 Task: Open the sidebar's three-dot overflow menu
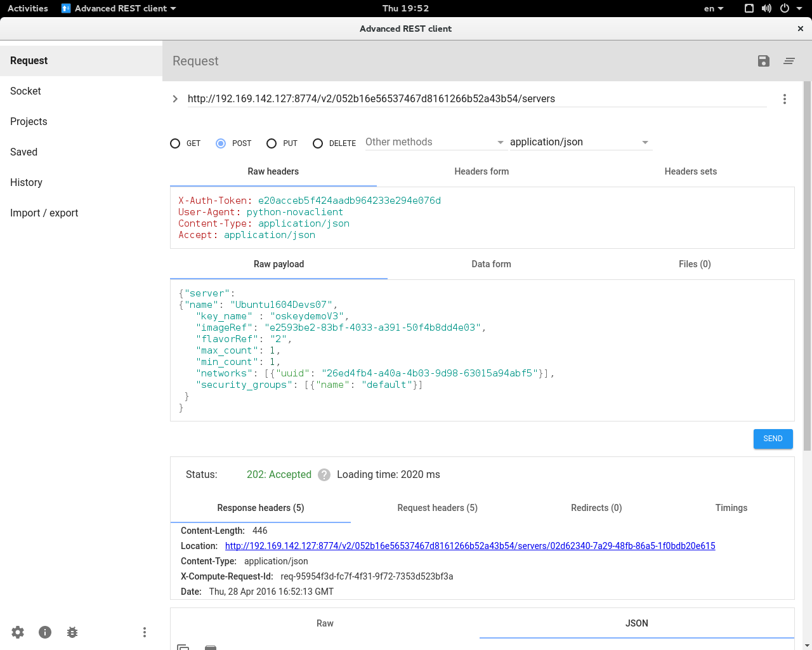(145, 632)
